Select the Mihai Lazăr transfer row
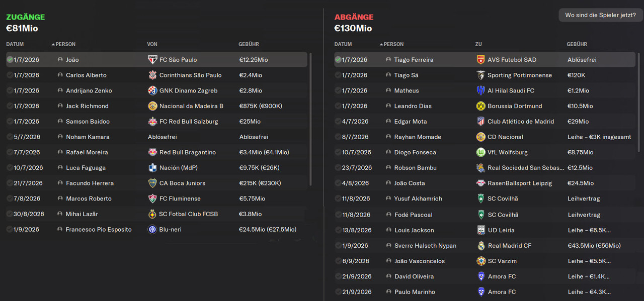This screenshot has width=644, height=301. click(x=156, y=214)
